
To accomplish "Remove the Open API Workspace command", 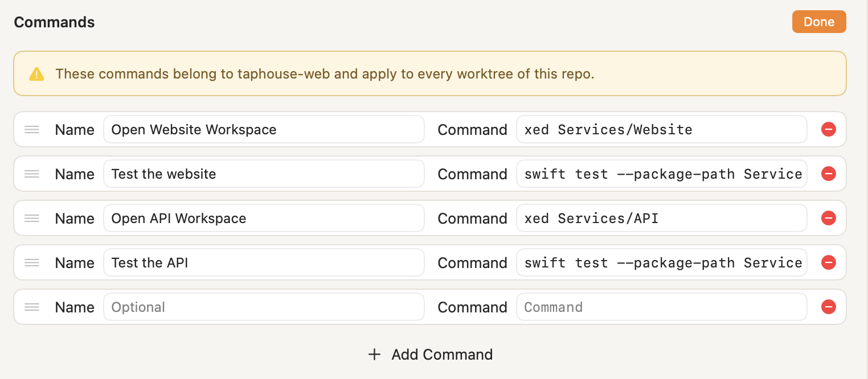I will 828,219.
